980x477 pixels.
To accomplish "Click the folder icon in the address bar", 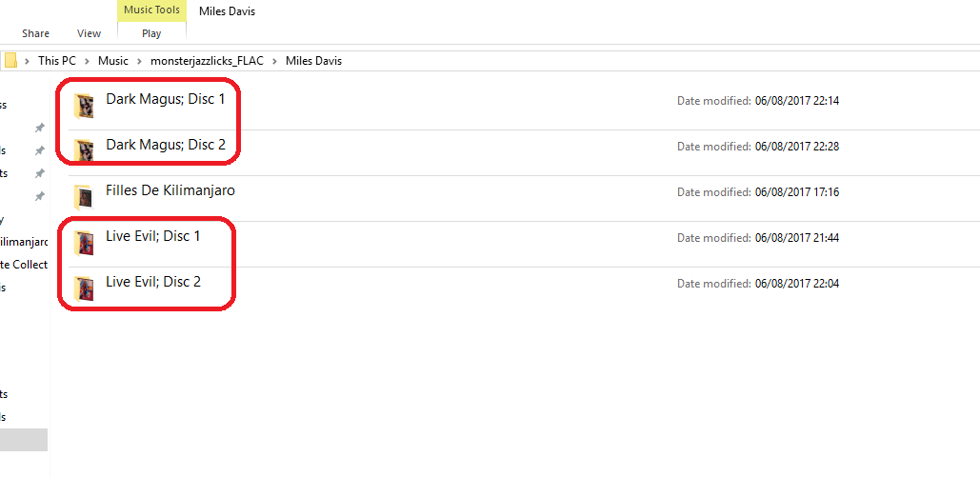I will 11,61.
